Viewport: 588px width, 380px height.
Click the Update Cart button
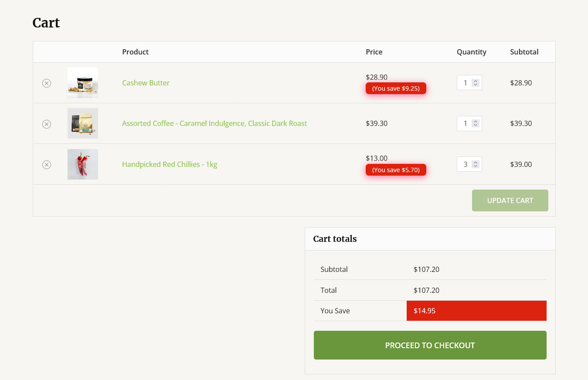[510, 200]
